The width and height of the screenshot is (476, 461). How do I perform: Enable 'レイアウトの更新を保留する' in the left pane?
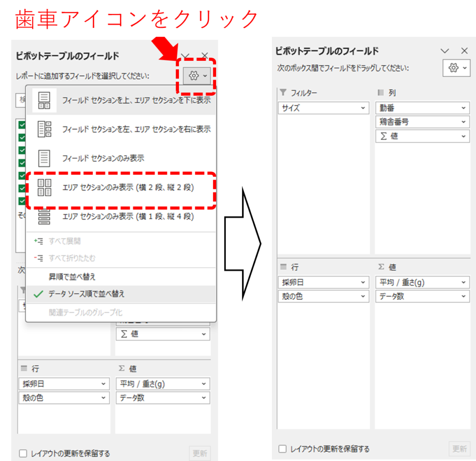pos(23,453)
